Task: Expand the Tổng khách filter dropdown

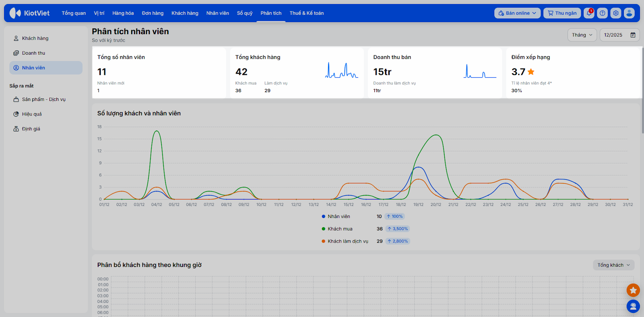Action: point(613,265)
